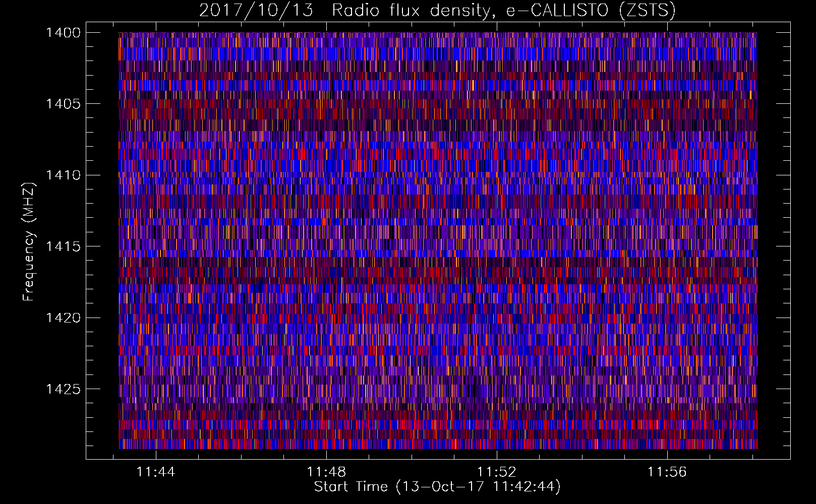Click the 1420 frequency tick label

(63, 318)
